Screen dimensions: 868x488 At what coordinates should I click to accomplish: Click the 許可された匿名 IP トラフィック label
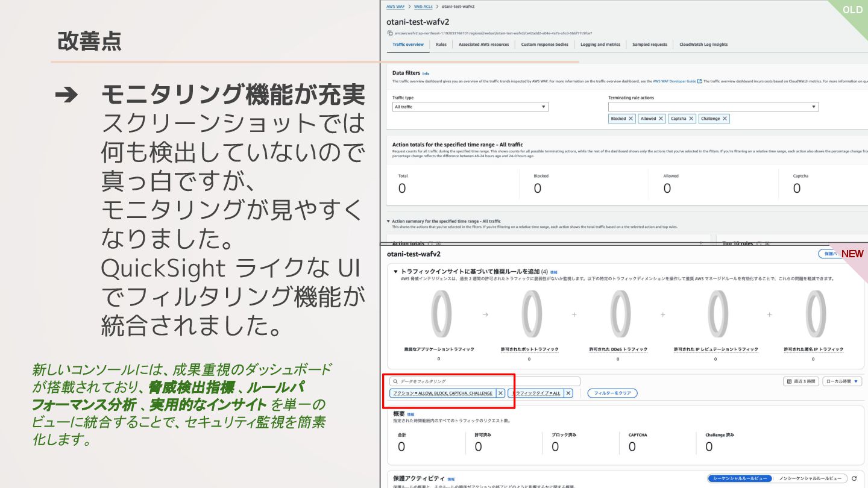click(x=814, y=349)
